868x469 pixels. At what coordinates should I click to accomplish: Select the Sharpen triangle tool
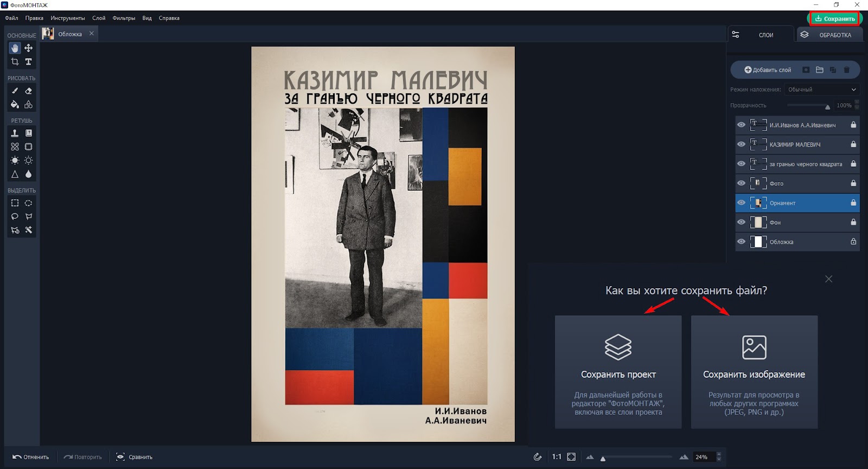pyautogui.click(x=15, y=174)
